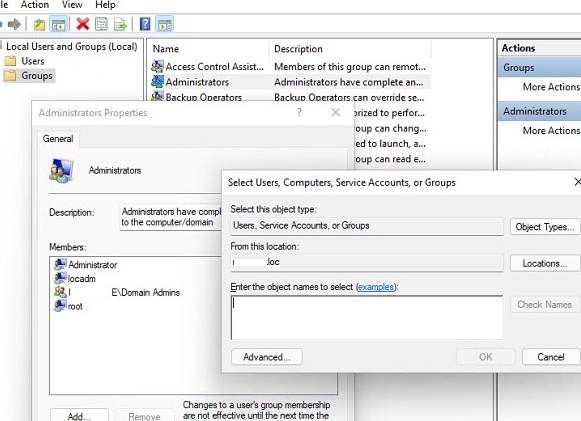Expand More Actions under Administrators in Actions pane

point(551,130)
